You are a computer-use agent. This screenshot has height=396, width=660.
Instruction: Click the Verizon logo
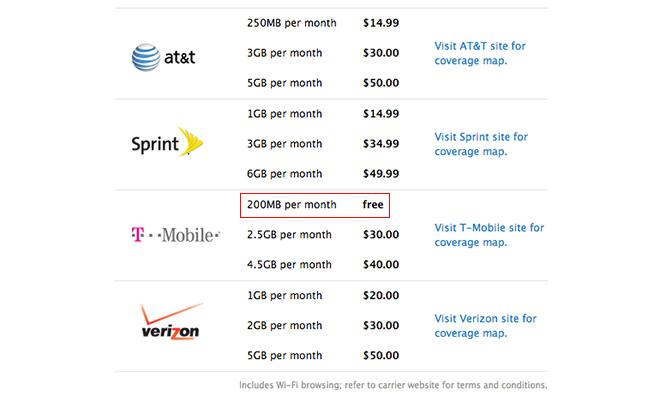point(171,322)
